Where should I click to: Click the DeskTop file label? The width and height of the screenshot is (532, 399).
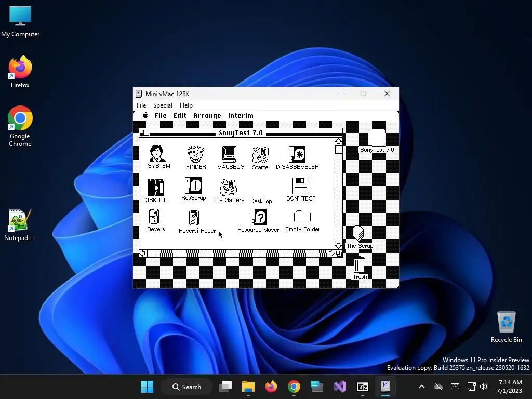point(261,201)
